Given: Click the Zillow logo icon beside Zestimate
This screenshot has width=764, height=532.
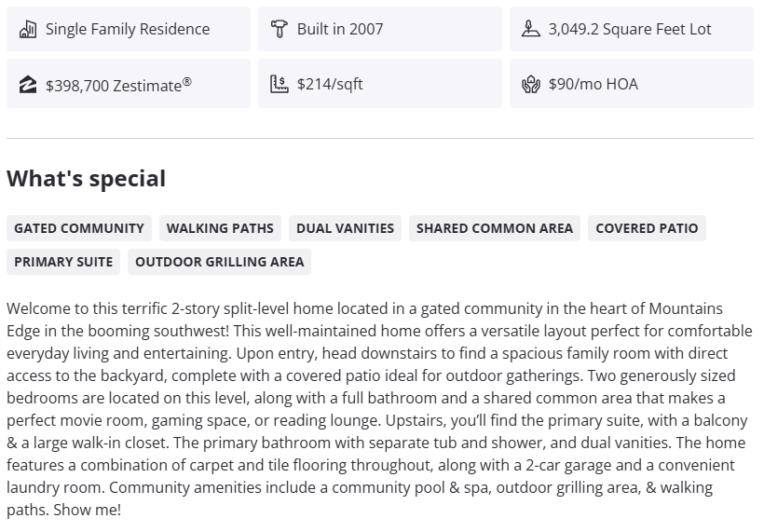Looking at the screenshot, I should 27,84.
